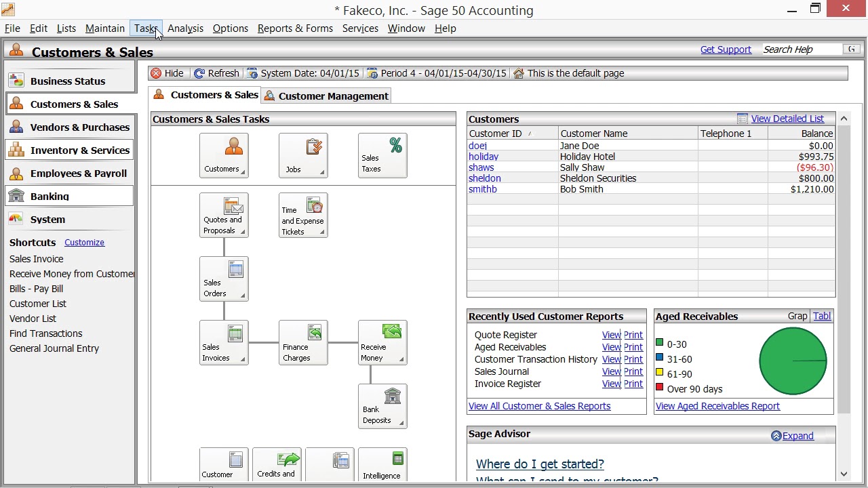Open Quotes and Proposals task

(x=224, y=215)
